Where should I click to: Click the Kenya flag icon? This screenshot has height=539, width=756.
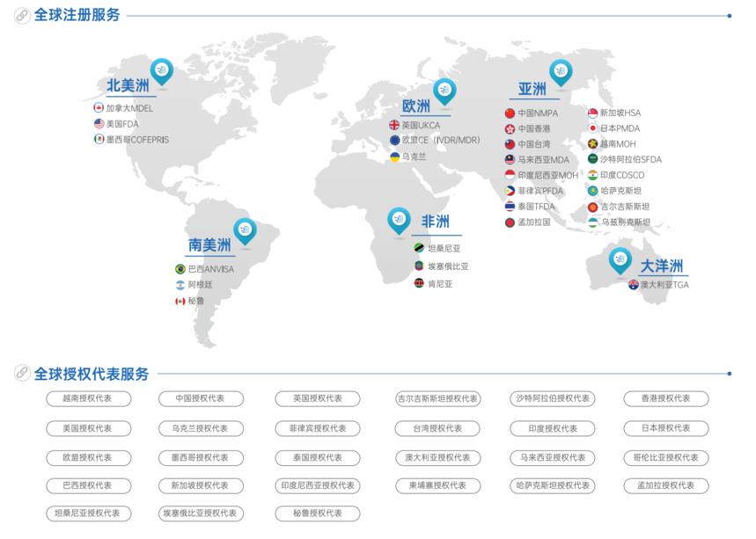click(x=419, y=283)
